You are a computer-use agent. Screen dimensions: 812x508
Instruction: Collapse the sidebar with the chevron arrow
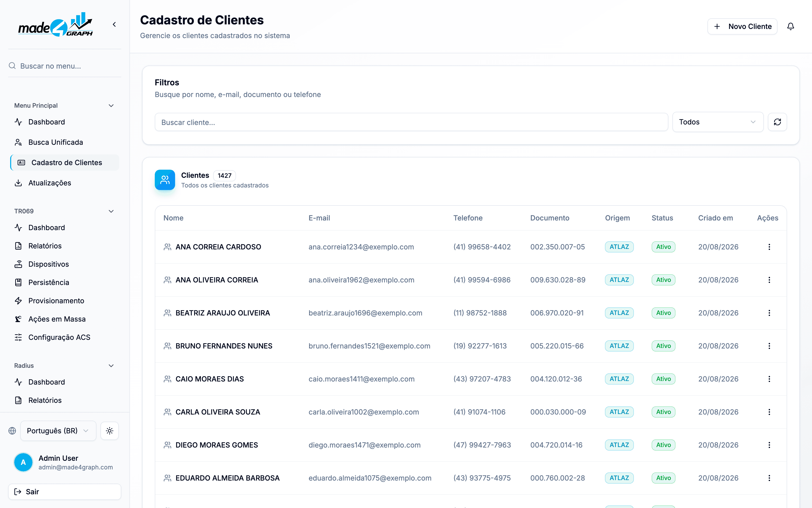click(114, 25)
